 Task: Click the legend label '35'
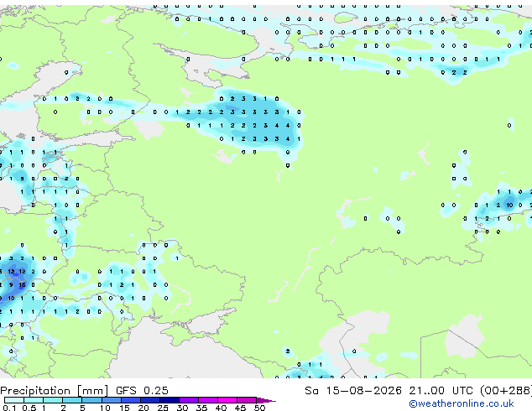pyautogui.click(x=201, y=408)
